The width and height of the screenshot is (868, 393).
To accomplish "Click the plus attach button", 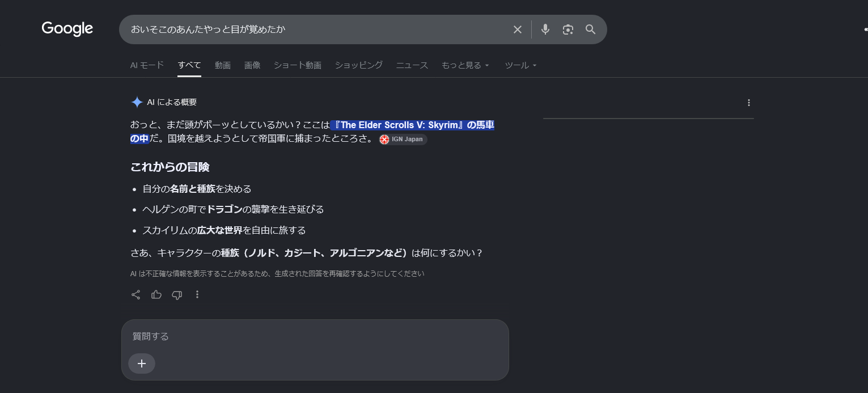I will 142,364.
